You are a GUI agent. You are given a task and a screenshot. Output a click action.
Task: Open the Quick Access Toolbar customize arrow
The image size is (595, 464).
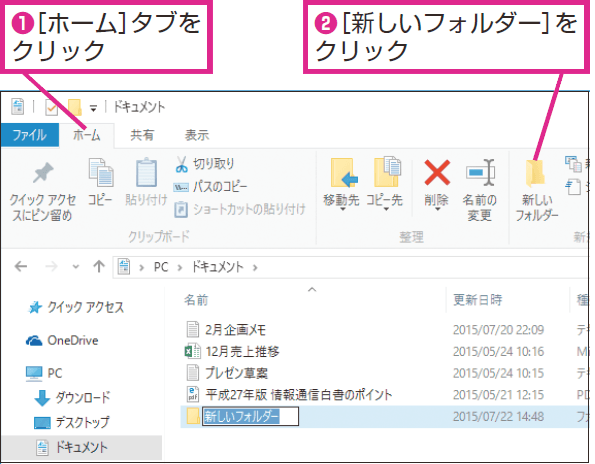[93, 109]
